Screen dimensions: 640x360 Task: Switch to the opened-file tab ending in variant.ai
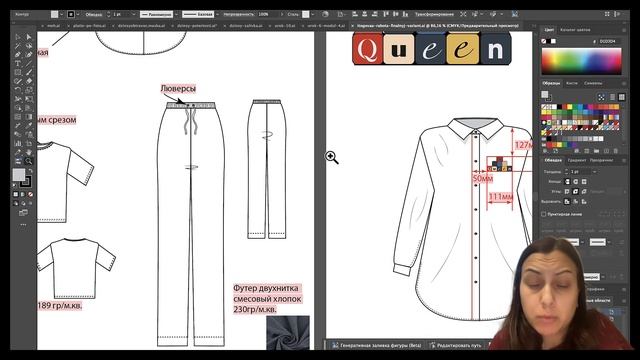pyautogui.click(x=438, y=25)
